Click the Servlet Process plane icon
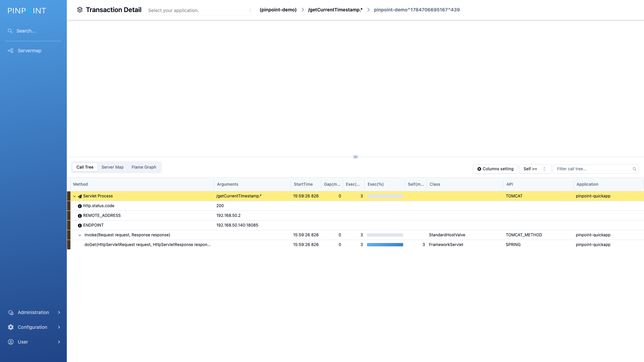The height and width of the screenshot is (362, 644). pyautogui.click(x=80, y=196)
